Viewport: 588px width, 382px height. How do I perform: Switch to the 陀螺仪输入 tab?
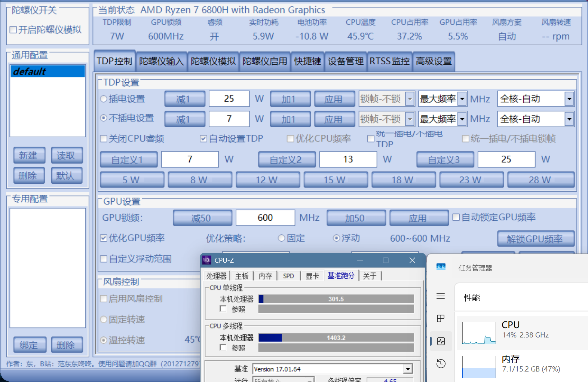162,61
